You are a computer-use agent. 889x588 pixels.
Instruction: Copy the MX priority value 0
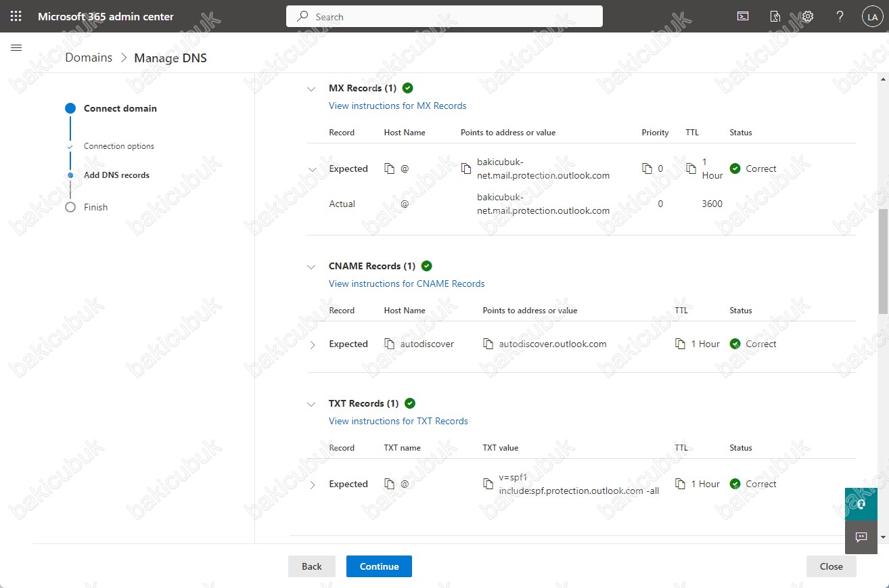tap(647, 168)
